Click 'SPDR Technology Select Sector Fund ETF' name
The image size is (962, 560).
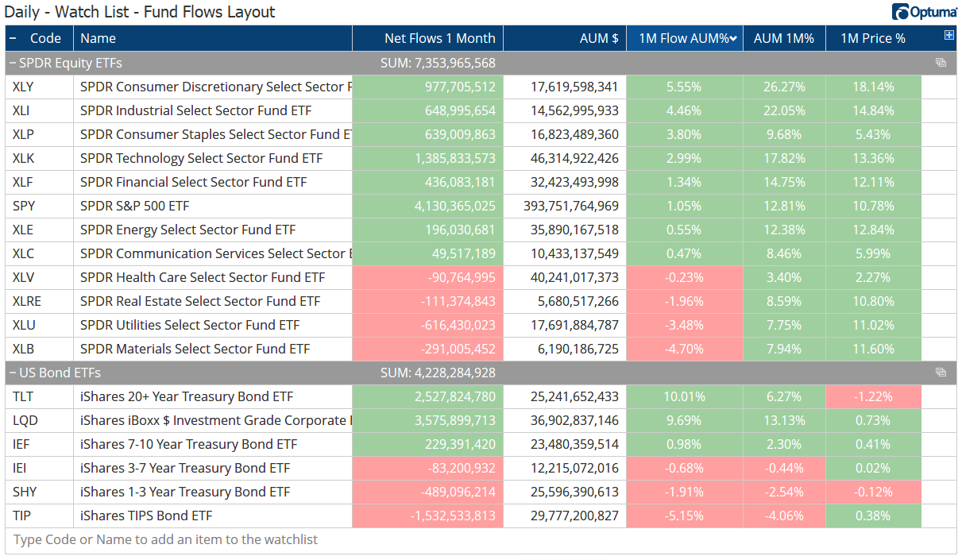[x=202, y=158]
